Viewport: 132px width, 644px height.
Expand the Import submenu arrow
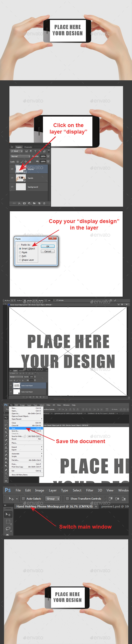pyautogui.click(x=42, y=447)
